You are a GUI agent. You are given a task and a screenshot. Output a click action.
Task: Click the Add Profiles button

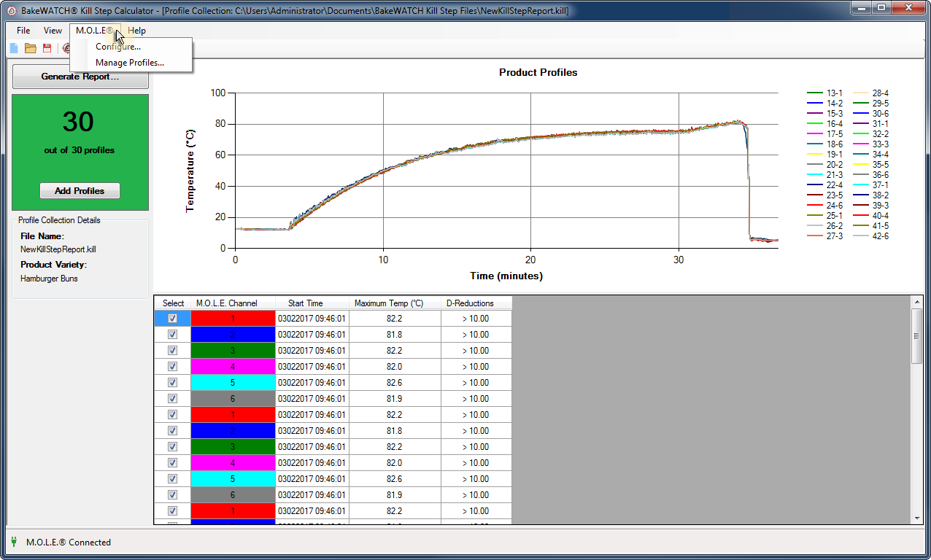[x=80, y=191]
